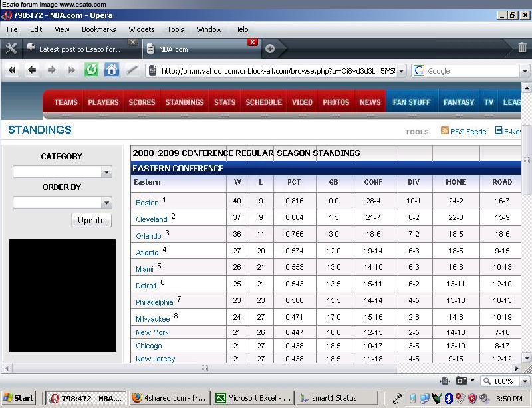
Task: Open the Orlando team link
Action: point(148,236)
